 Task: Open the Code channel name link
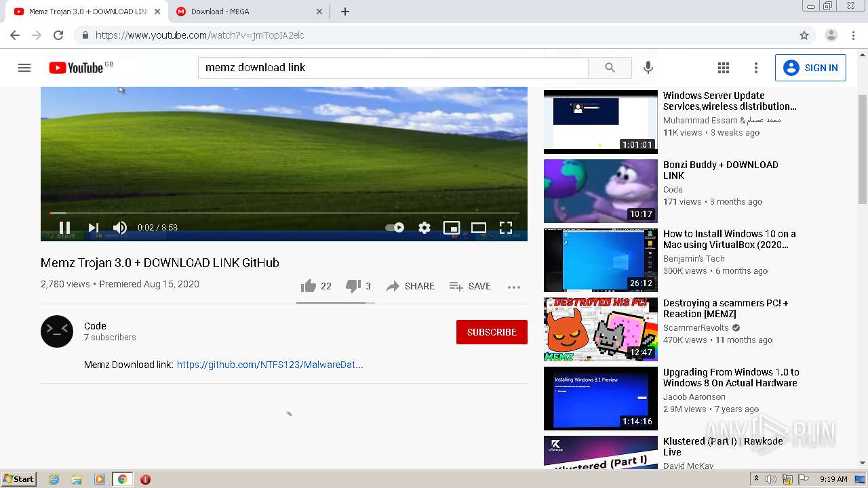click(95, 326)
